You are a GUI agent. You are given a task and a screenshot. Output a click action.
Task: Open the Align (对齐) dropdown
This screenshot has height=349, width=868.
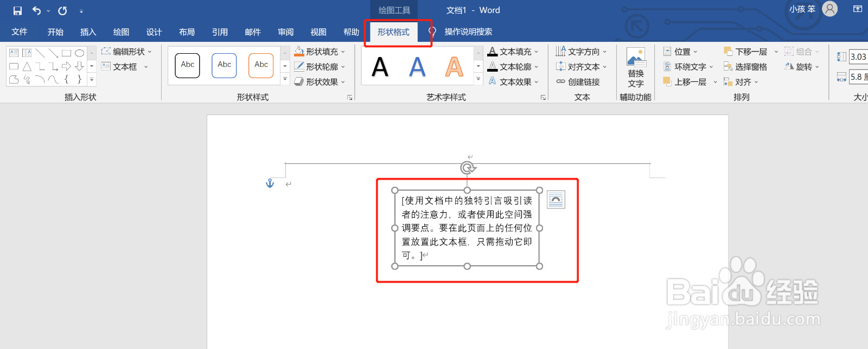[x=741, y=82]
